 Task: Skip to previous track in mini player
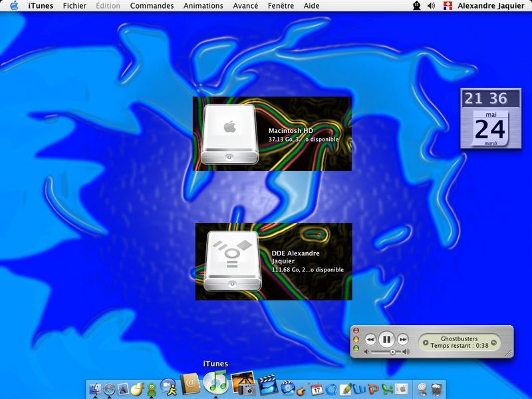(370, 339)
